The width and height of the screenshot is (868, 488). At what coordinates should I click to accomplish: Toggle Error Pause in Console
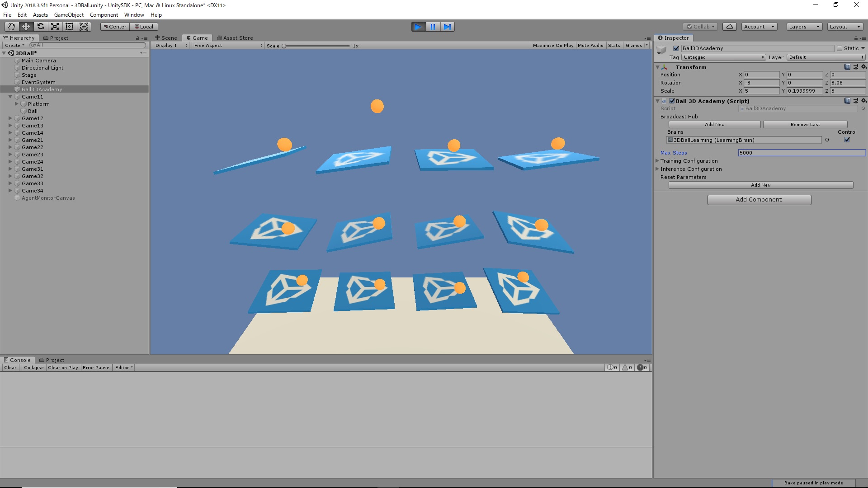pos(96,368)
